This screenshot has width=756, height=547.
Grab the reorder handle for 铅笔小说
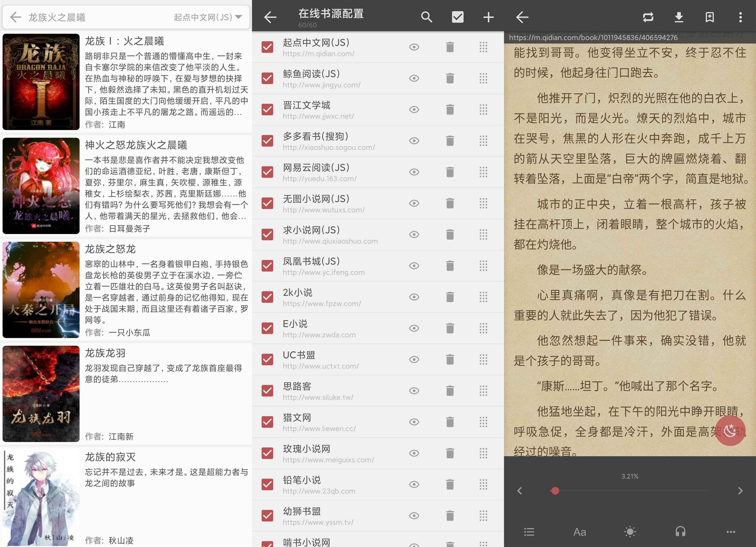click(483, 484)
